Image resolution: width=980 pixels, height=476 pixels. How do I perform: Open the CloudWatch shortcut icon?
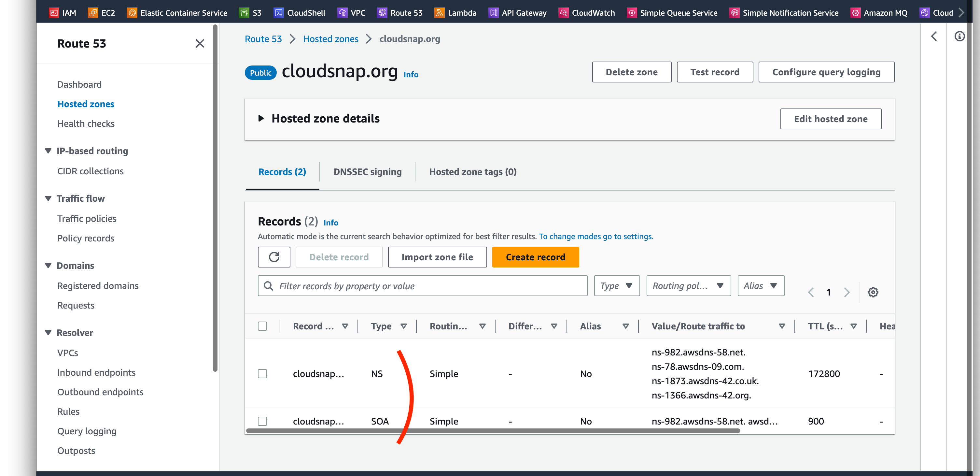point(564,13)
